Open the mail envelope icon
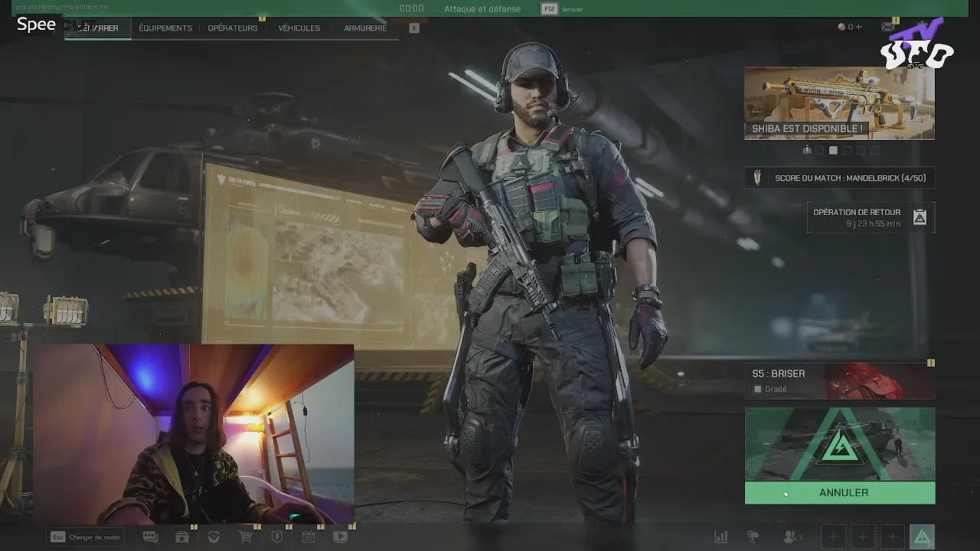The height and width of the screenshot is (551, 980). coord(888,27)
